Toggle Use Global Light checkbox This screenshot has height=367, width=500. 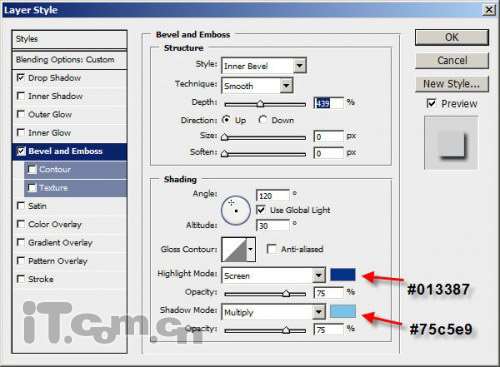[x=261, y=210]
